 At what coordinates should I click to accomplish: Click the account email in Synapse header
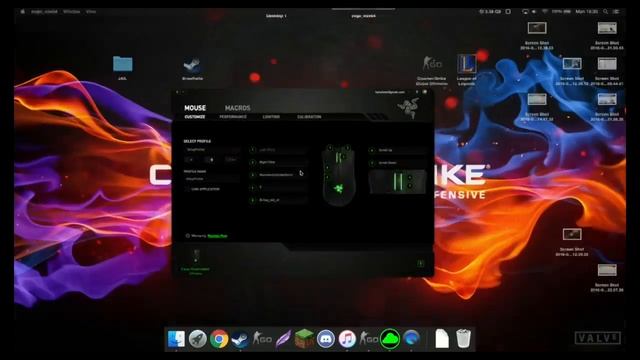390,92
